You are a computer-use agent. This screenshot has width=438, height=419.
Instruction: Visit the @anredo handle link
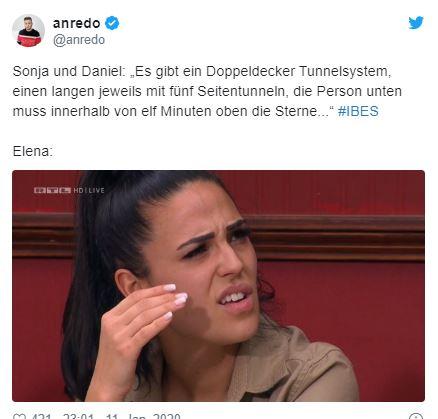pos(79,40)
